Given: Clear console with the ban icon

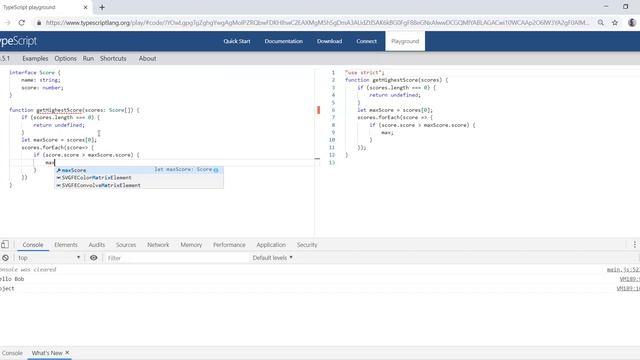Looking at the screenshot, I should point(5,258).
